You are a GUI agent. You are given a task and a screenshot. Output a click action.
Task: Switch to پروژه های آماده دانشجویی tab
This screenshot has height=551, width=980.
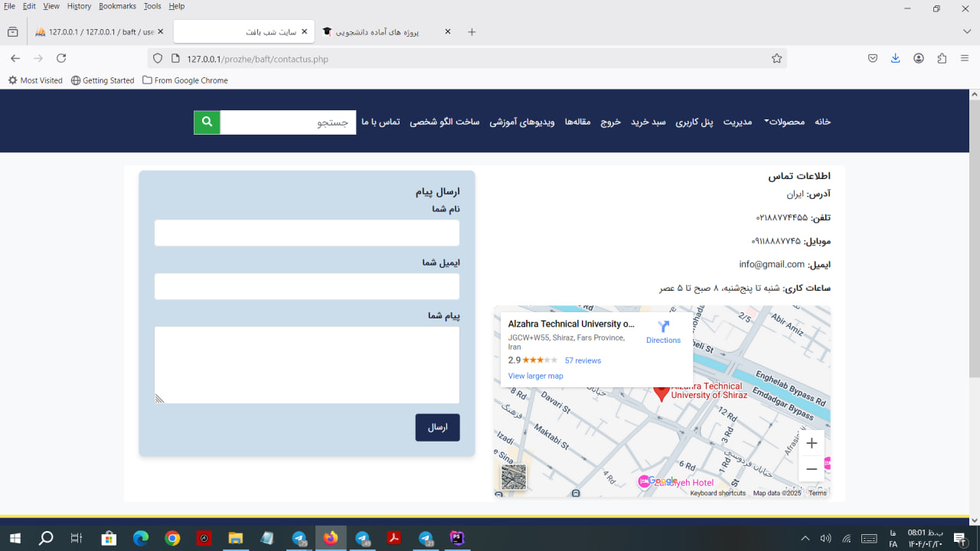pyautogui.click(x=387, y=32)
